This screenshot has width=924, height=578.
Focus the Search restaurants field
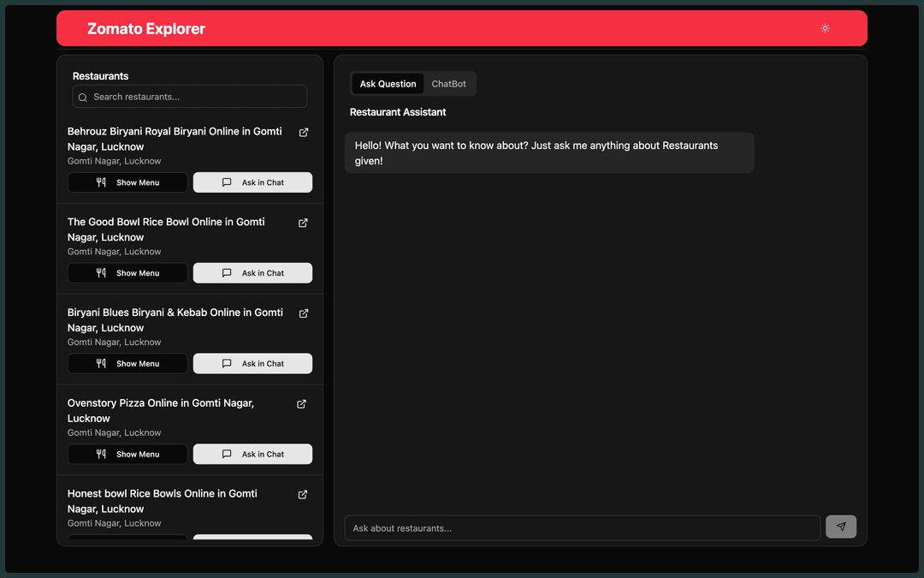tap(190, 97)
